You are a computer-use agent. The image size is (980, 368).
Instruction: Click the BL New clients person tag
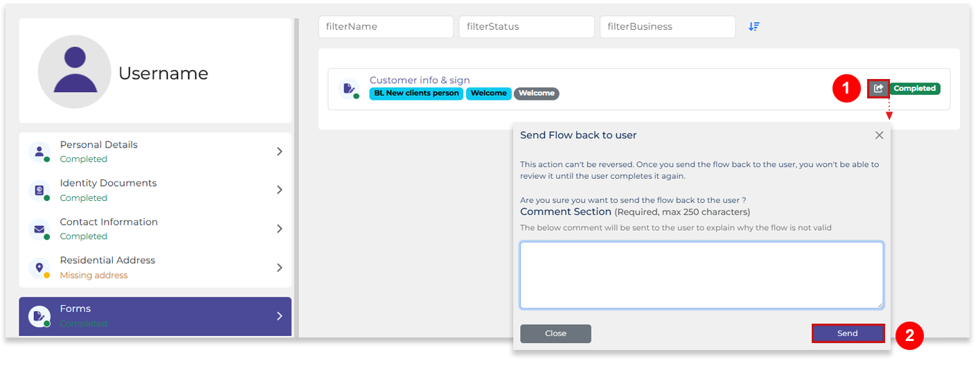point(416,93)
